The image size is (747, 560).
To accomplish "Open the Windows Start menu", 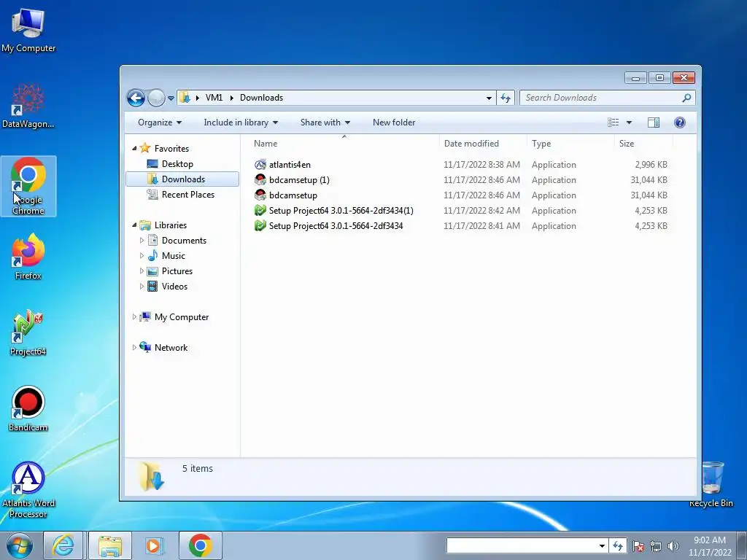I will point(19,545).
